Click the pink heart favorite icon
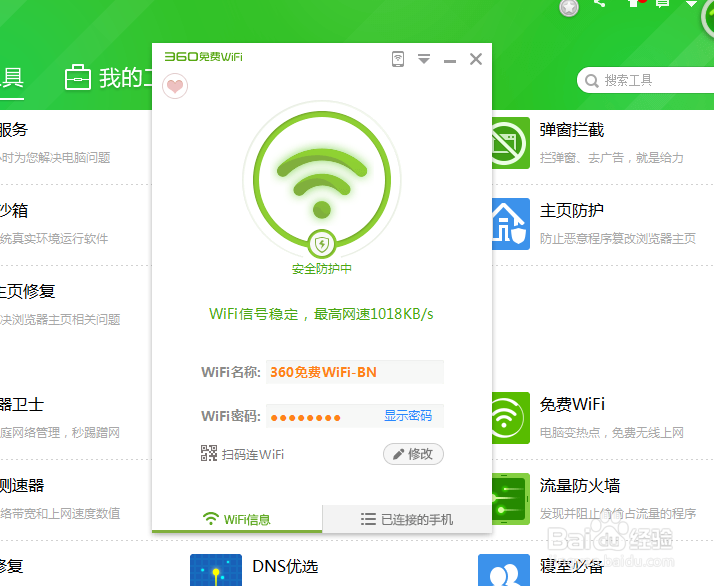 pos(175,86)
